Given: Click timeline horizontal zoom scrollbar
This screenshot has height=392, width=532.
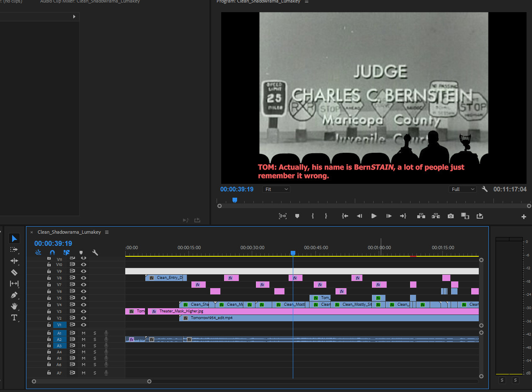Looking at the screenshot, I should click(x=92, y=382).
